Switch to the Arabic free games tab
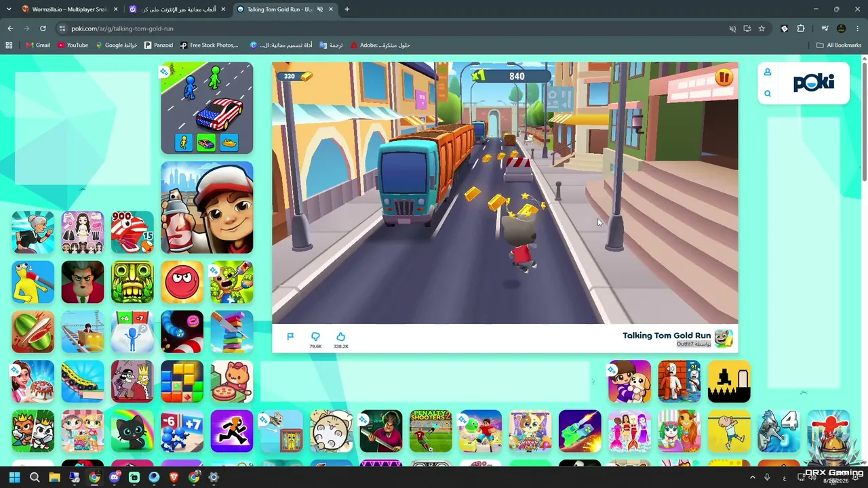868x488 pixels. click(178, 9)
